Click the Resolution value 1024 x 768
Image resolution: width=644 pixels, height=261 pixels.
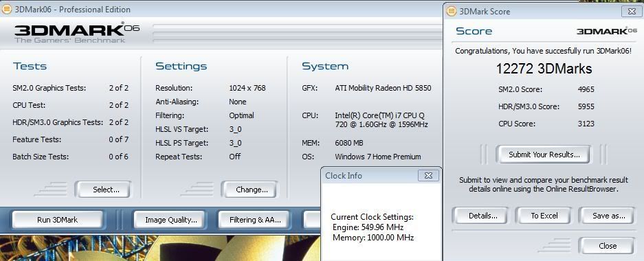click(247, 88)
